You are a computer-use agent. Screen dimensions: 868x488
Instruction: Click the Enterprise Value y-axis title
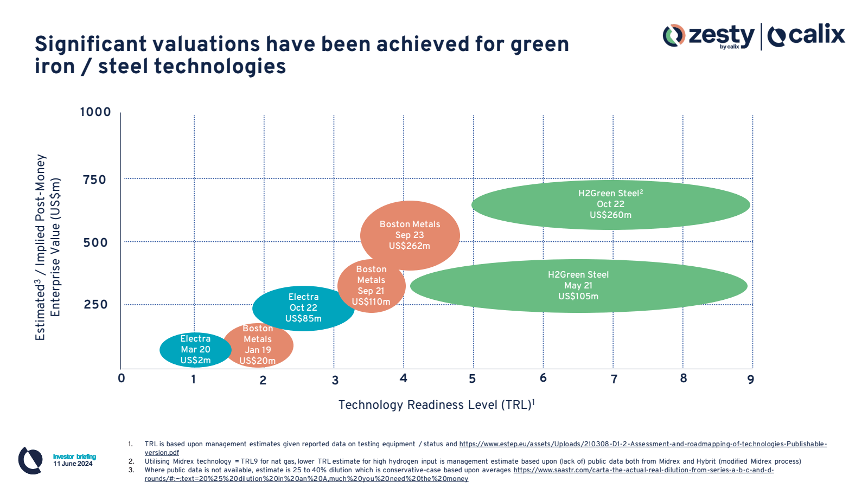tap(48, 247)
